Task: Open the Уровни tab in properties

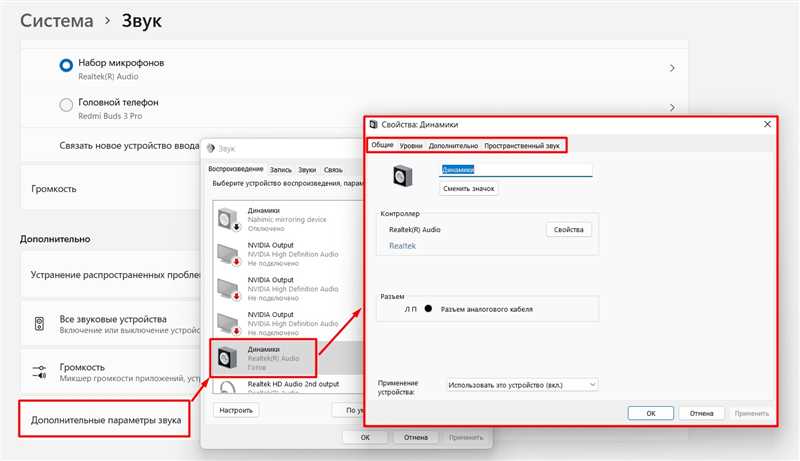Action: [411, 146]
